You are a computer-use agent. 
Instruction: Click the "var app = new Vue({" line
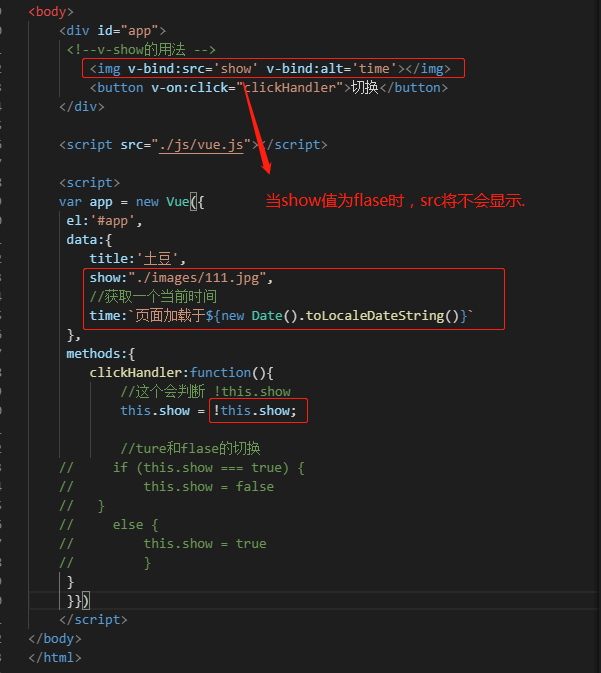131,202
